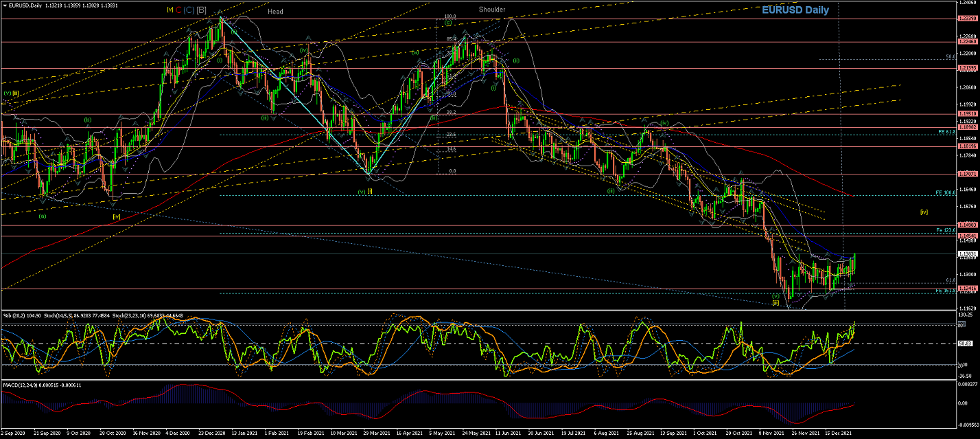Click the "Shoulder" pattern text label
The width and height of the screenshot is (980, 439).
point(492,10)
